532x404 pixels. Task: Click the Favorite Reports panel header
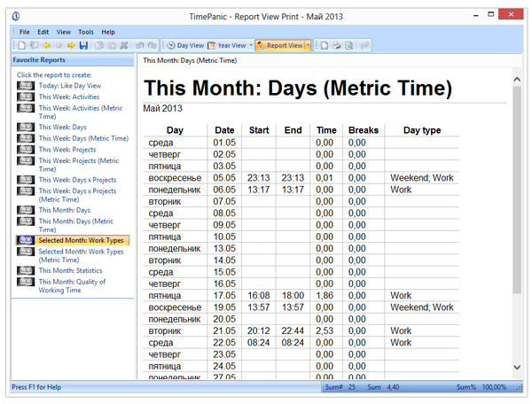tap(73, 60)
